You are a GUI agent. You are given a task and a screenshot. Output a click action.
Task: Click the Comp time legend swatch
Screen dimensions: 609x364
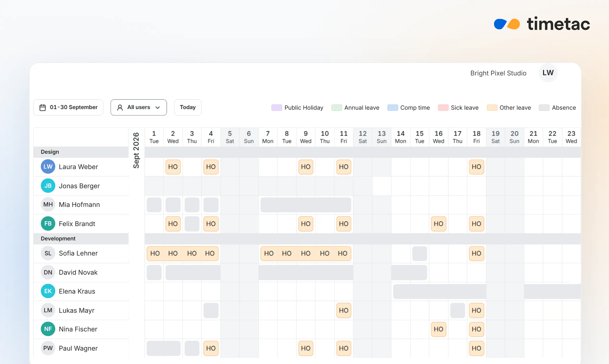point(392,108)
